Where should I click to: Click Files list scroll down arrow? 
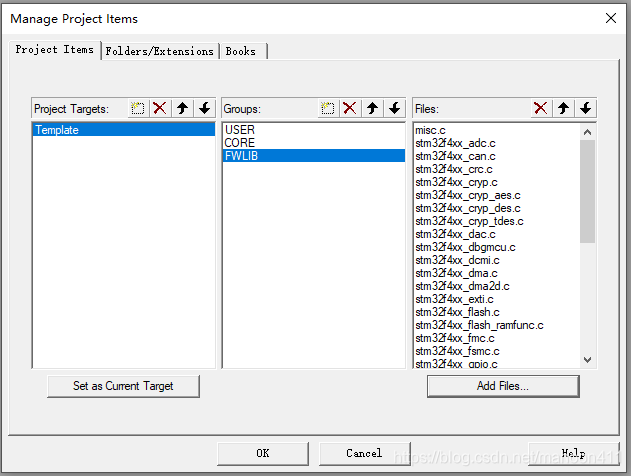[x=588, y=360]
